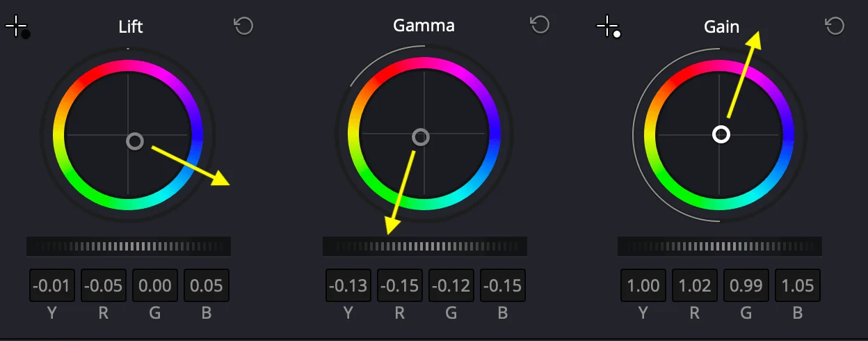868x341 pixels.
Task: Select the Gain Y value field showing 1.00
Action: coord(643,286)
